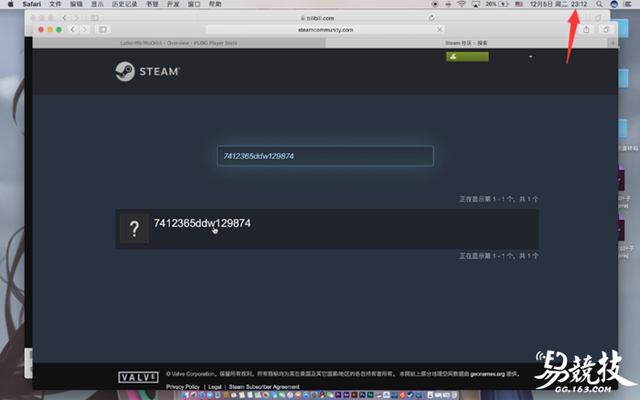Stop loading using the address bar X
Viewport: 640px width, 400px height.
439,29
